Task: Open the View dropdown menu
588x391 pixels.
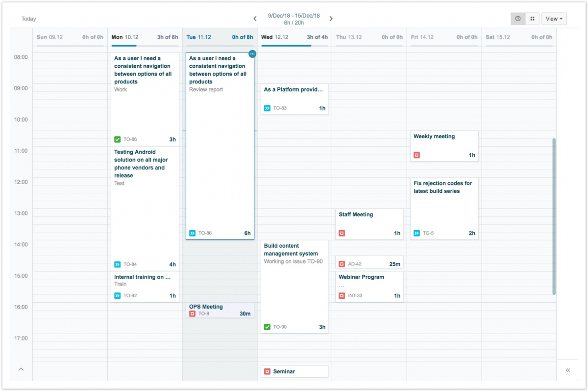Action: point(554,19)
